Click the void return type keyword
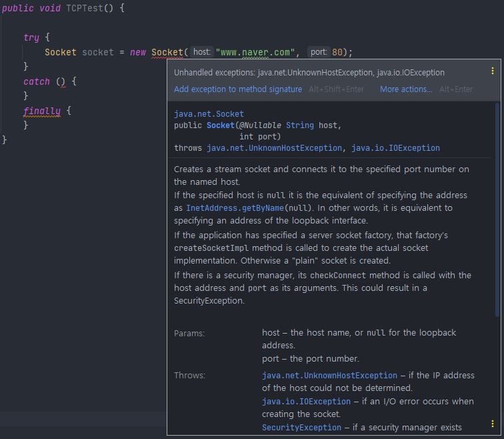This screenshot has width=504, height=439. click(x=50, y=8)
